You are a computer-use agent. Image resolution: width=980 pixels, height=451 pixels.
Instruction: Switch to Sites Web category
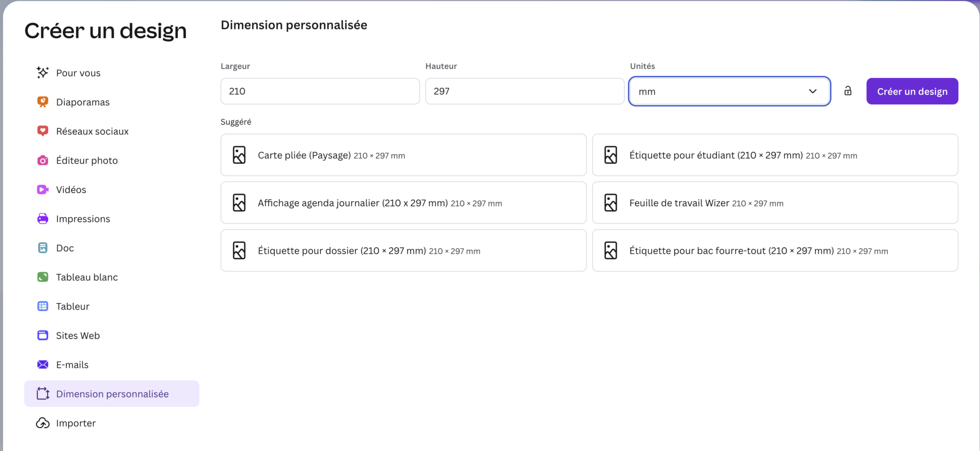pos(77,336)
